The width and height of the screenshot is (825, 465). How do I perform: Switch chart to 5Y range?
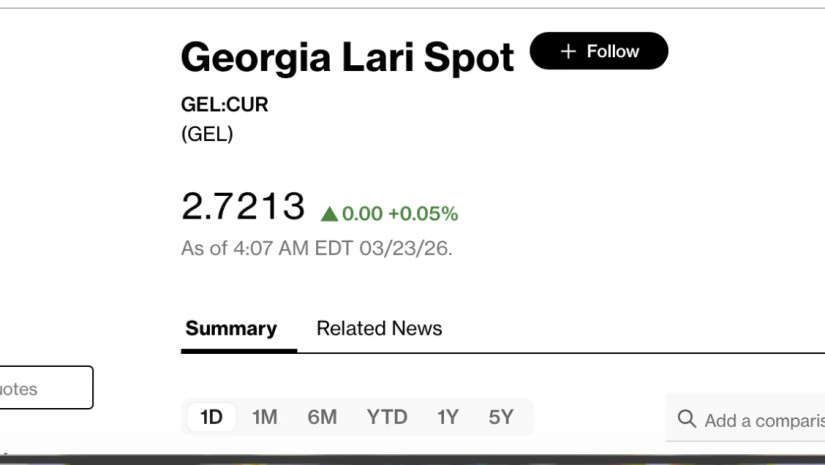pyautogui.click(x=501, y=417)
